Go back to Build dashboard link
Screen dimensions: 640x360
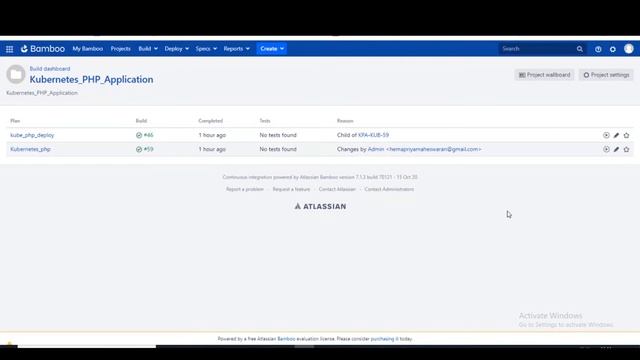coord(50,69)
